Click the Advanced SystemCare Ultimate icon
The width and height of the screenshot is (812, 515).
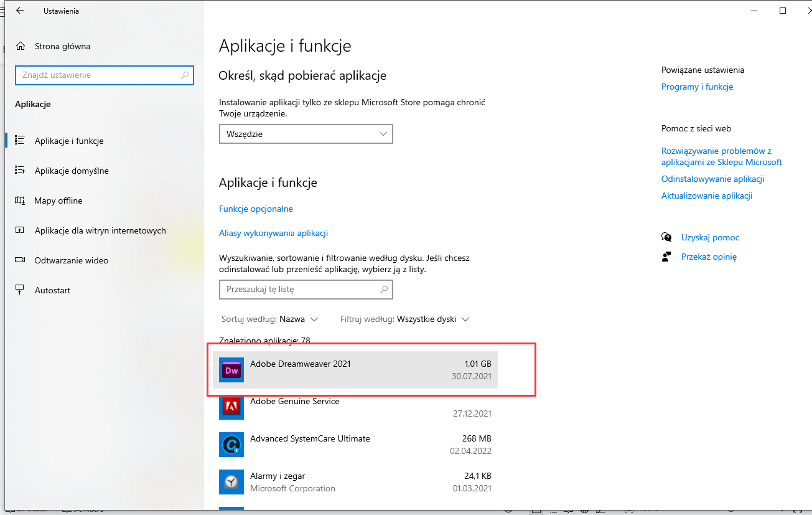tap(231, 445)
